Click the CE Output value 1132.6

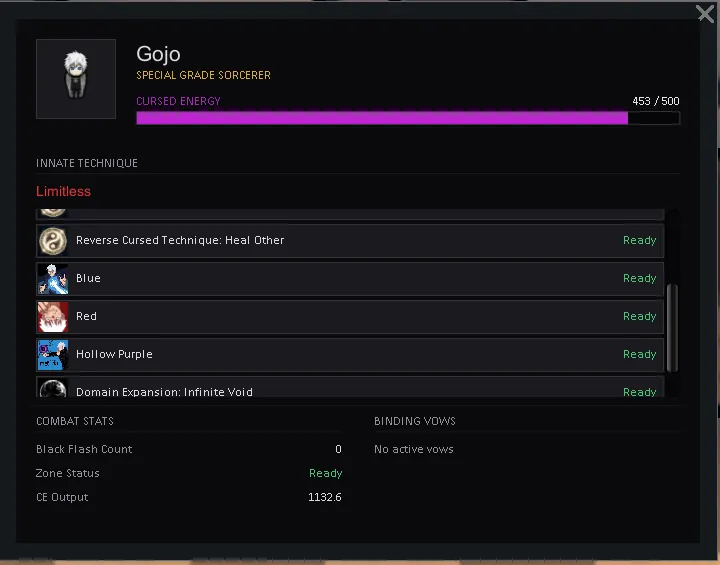pos(324,498)
